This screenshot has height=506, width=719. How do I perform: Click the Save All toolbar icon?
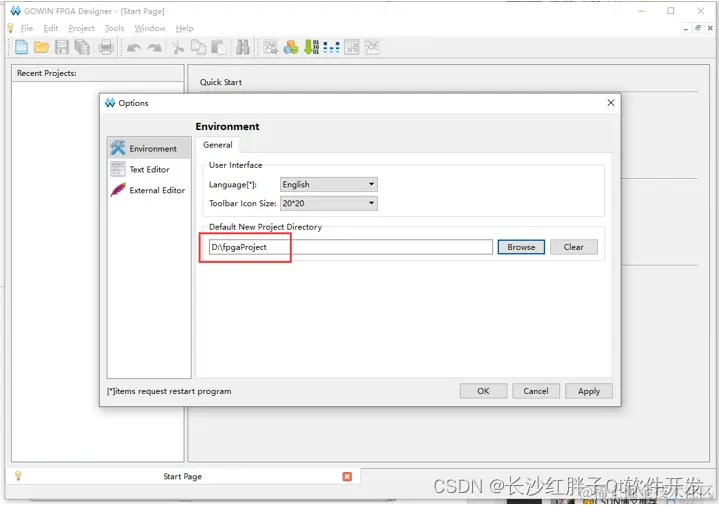[82, 47]
